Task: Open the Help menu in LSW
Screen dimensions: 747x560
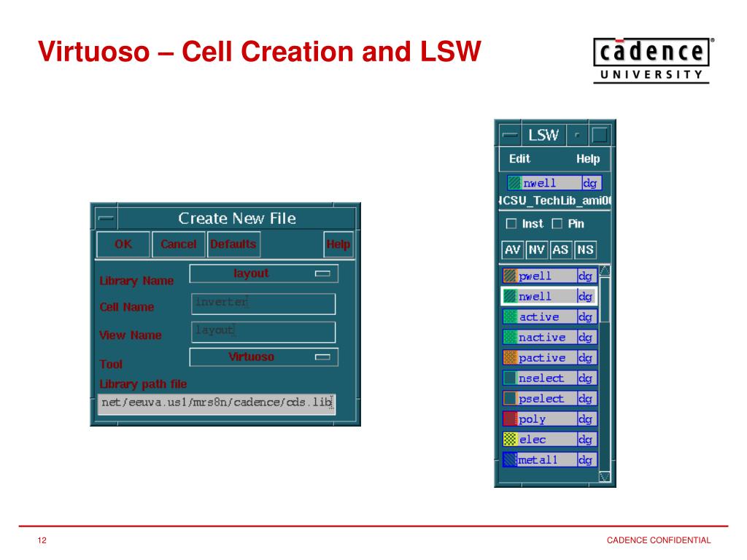Action: coord(588,159)
